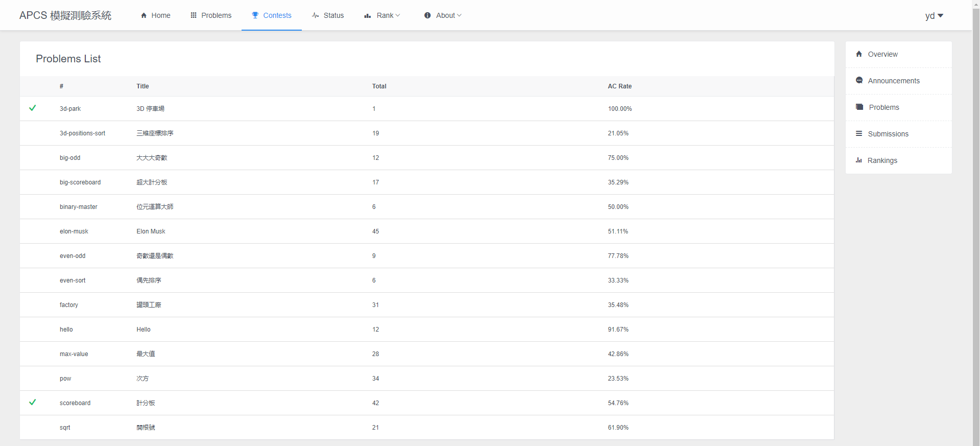Click the Submissions list icon in sidebar
The height and width of the screenshot is (446, 980).
859,133
